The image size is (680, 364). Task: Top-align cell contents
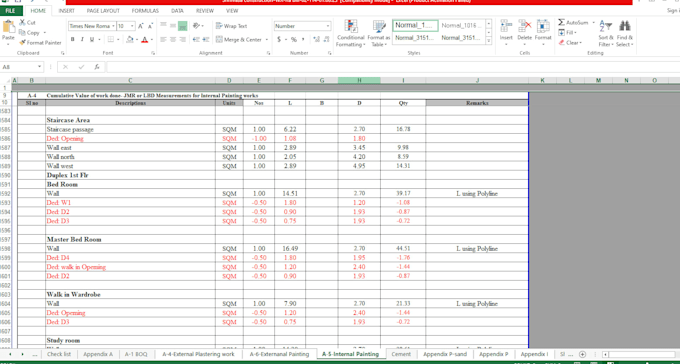[163, 26]
